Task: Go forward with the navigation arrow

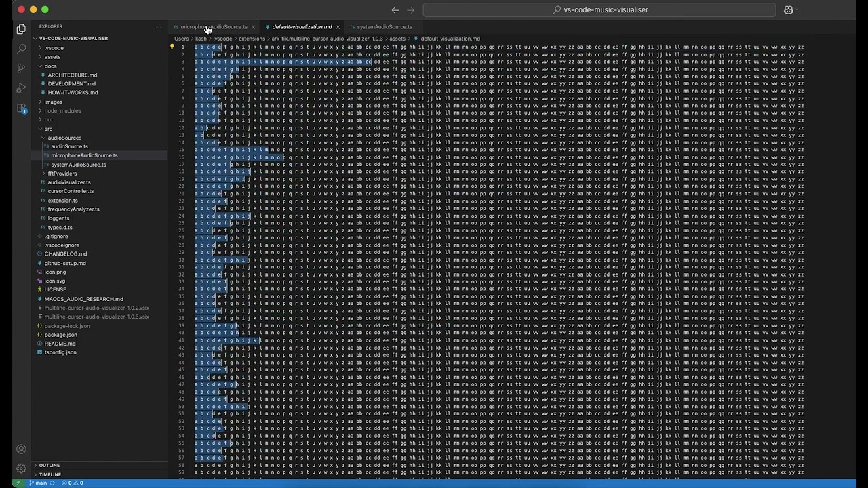Action: tap(410, 9)
